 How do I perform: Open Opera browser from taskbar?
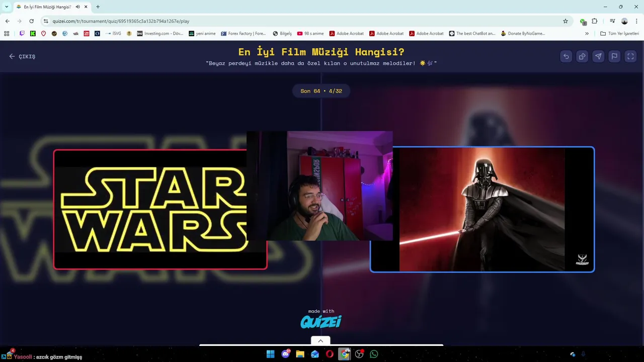click(330, 354)
